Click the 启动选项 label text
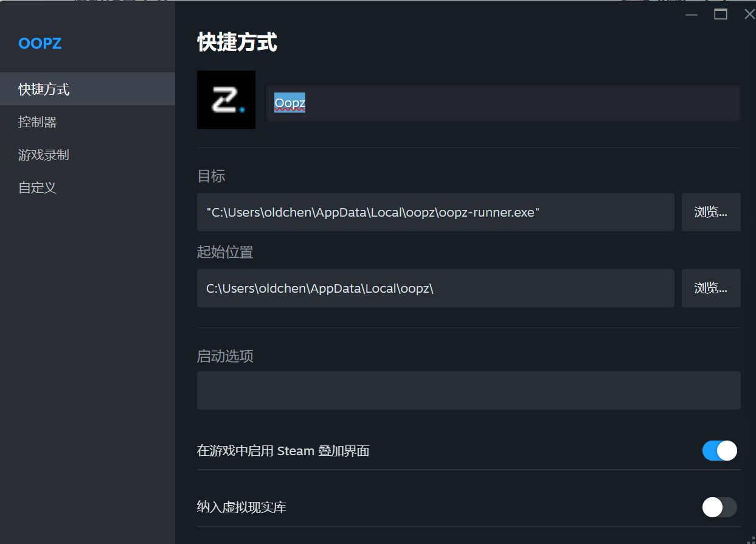 (225, 356)
